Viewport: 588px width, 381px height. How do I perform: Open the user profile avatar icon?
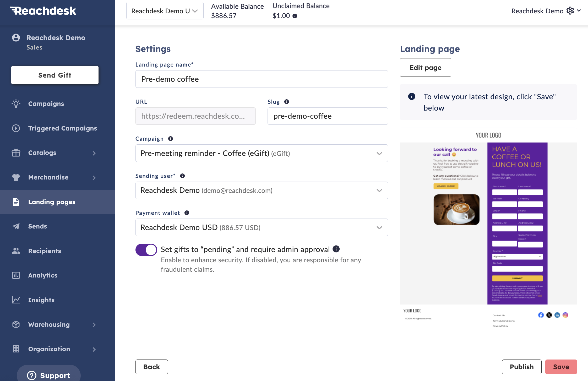click(16, 38)
